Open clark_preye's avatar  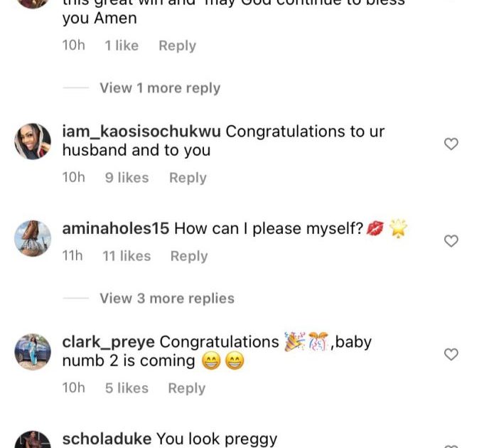[33, 351]
